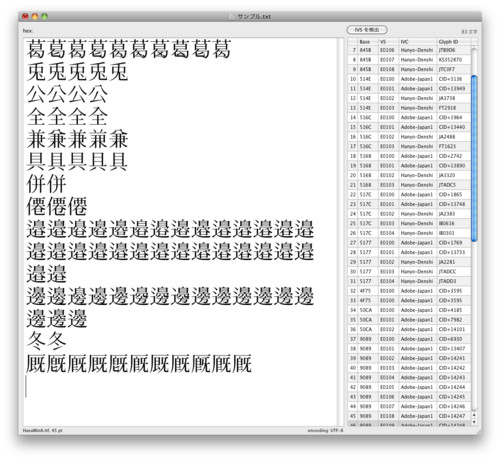
Task: Select row 27 with CID+1769
Action: [x=409, y=243]
